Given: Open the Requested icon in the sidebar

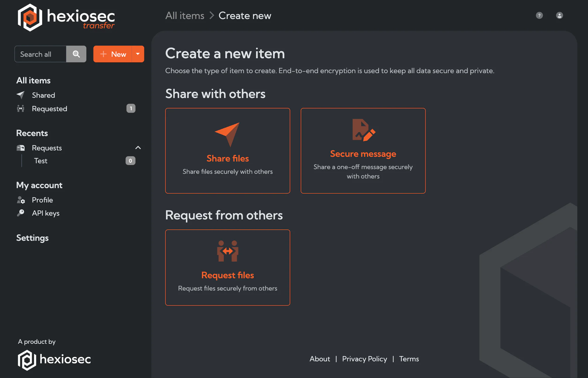Looking at the screenshot, I should click(20, 109).
